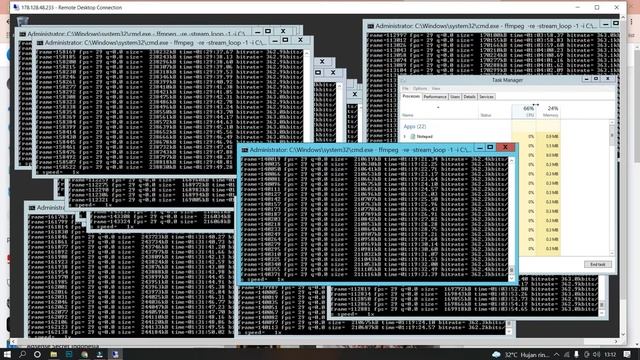Sort processes by the Memory column
Screen dimensions: 640x360
(548, 111)
